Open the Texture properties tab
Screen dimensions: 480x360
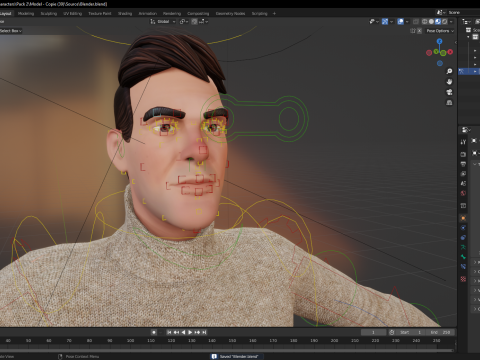pyautogui.click(x=463, y=279)
